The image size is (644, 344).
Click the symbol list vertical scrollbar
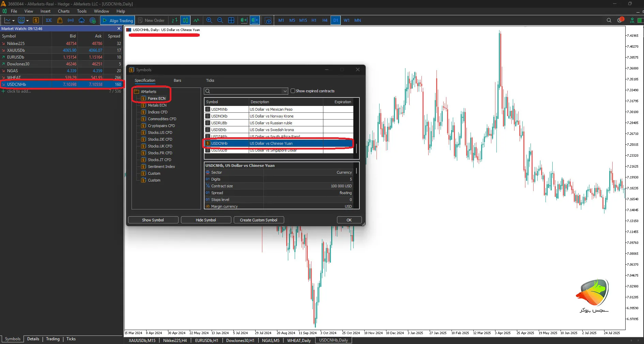tap(356, 148)
